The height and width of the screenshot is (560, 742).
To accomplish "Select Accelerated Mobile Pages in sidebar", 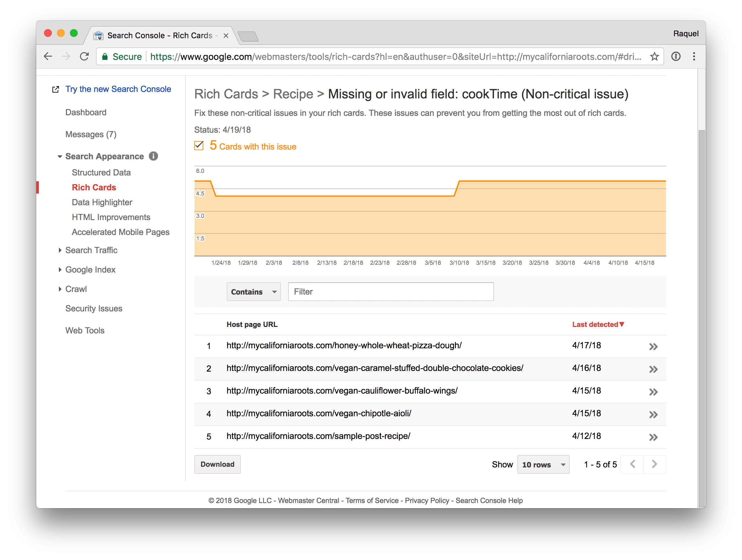I will pyautogui.click(x=121, y=232).
